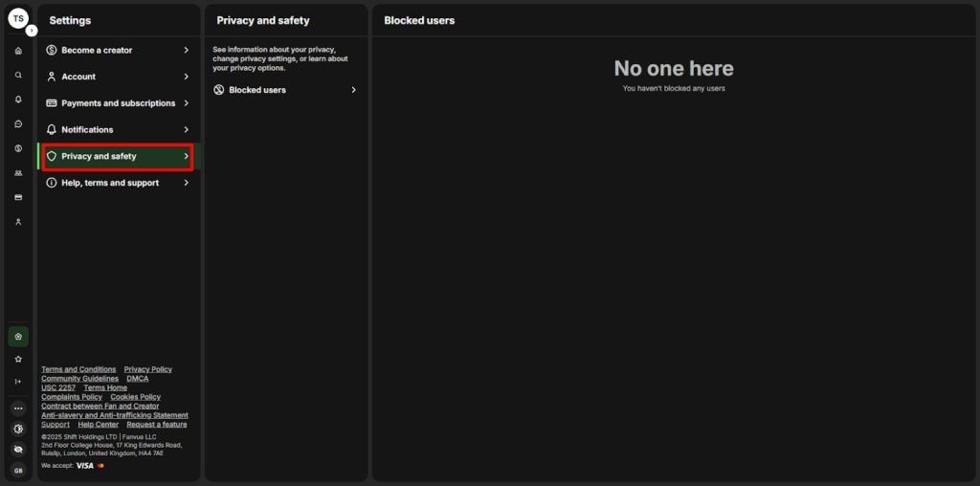The height and width of the screenshot is (486, 980).
Task: Open Anti-slavery and Anti-trafficking Statement link
Action: [x=115, y=415]
